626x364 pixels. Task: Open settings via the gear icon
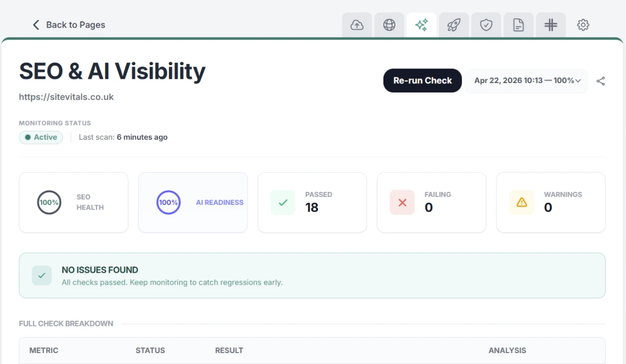[583, 25]
